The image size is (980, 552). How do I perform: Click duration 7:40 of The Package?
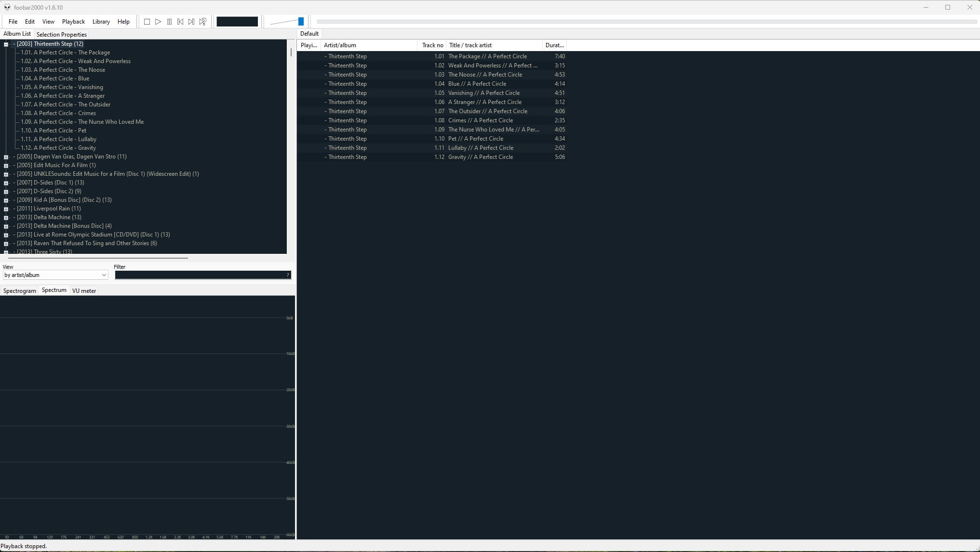point(560,56)
